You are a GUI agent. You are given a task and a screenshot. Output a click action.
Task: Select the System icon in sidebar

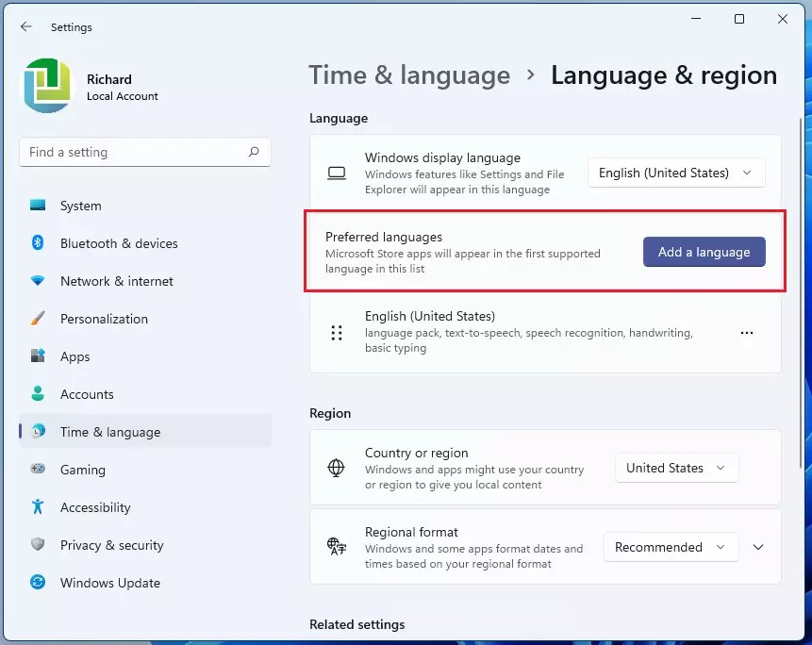tap(41, 206)
